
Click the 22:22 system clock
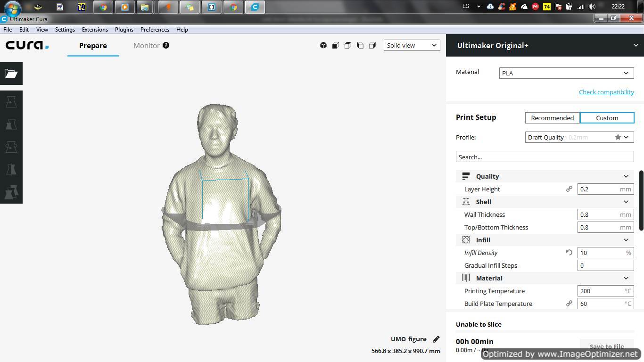(x=618, y=7)
